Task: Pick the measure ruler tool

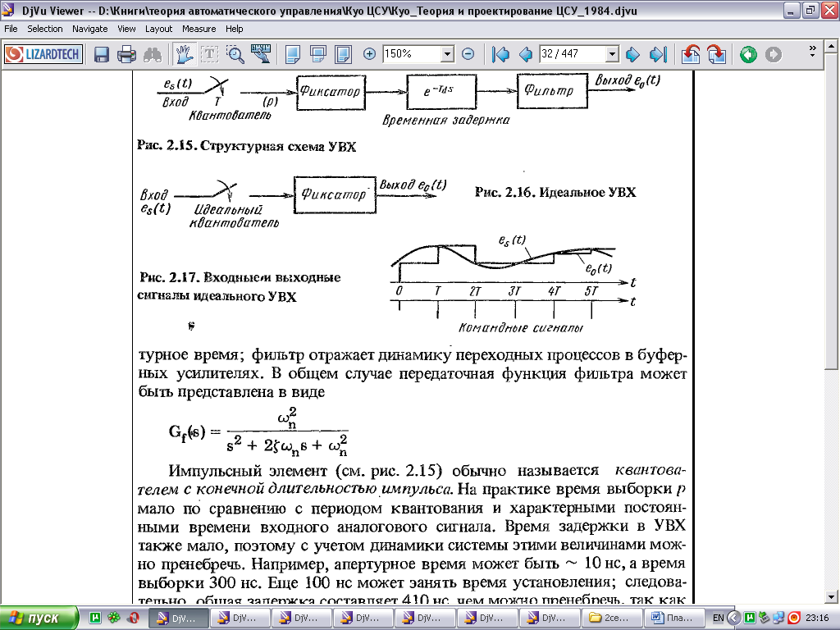Action: click(261, 54)
